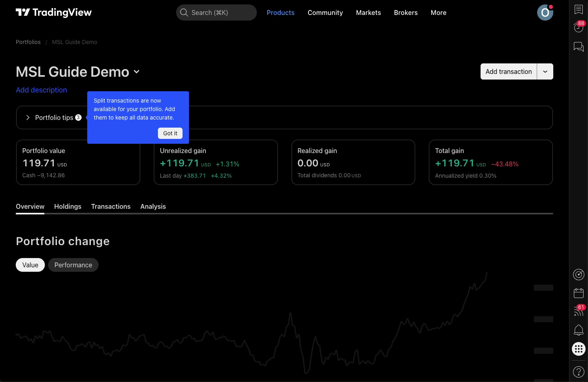Click the −43.48% total gain percentage
This screenshot has width=588, height=382.
(505, 164)
